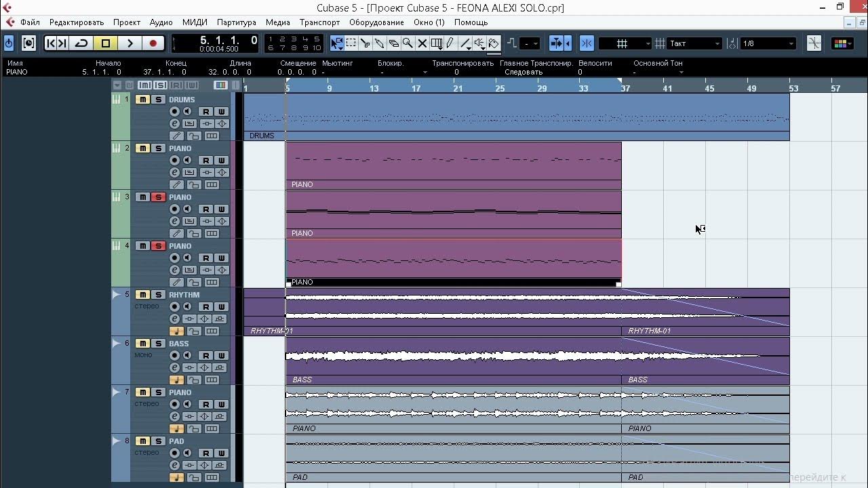
Task: Open the Транспорт menu
Action: 319,22
